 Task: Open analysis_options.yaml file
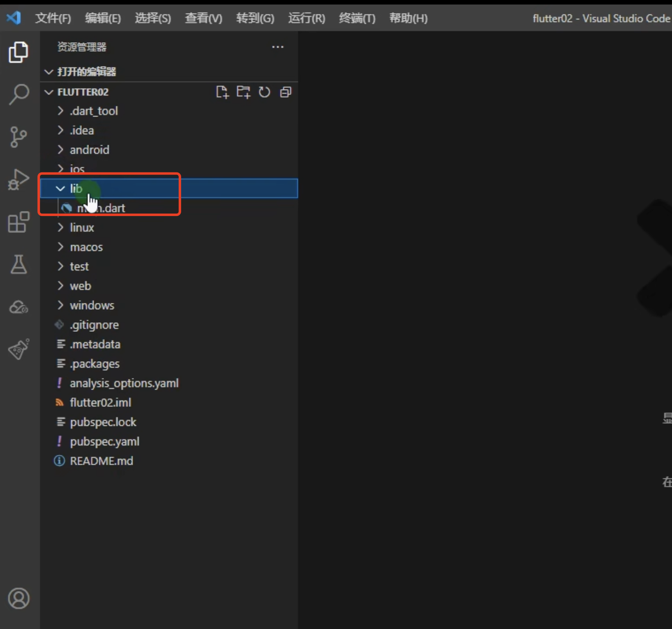click(169, 383)
